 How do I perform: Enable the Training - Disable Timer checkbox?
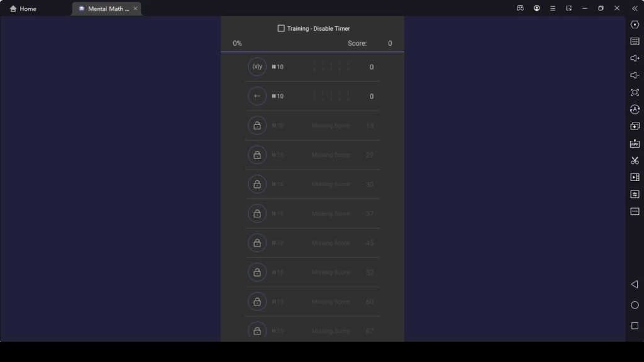coord(281,28)
